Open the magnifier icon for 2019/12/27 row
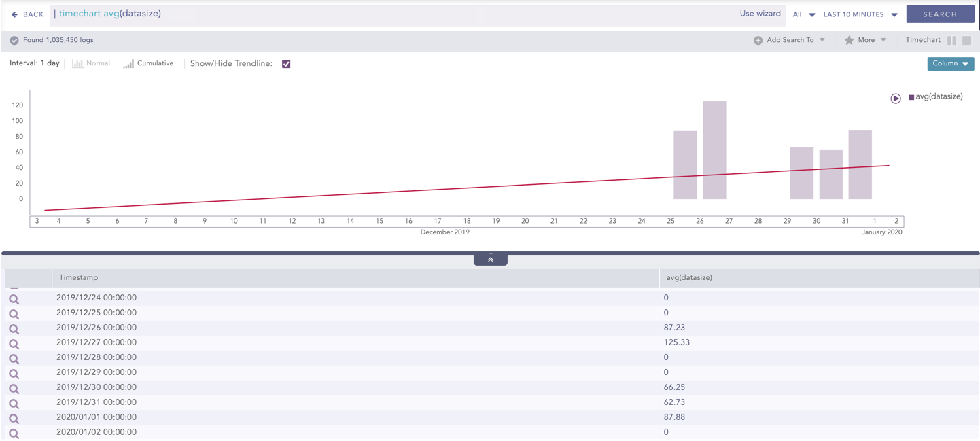 (x=14, y=343)
